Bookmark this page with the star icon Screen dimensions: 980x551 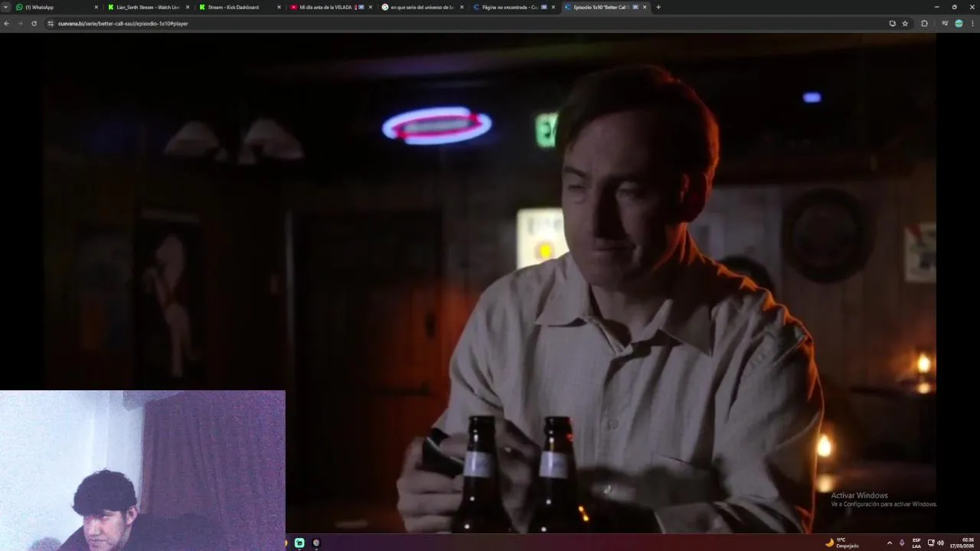tap(905, 24)
